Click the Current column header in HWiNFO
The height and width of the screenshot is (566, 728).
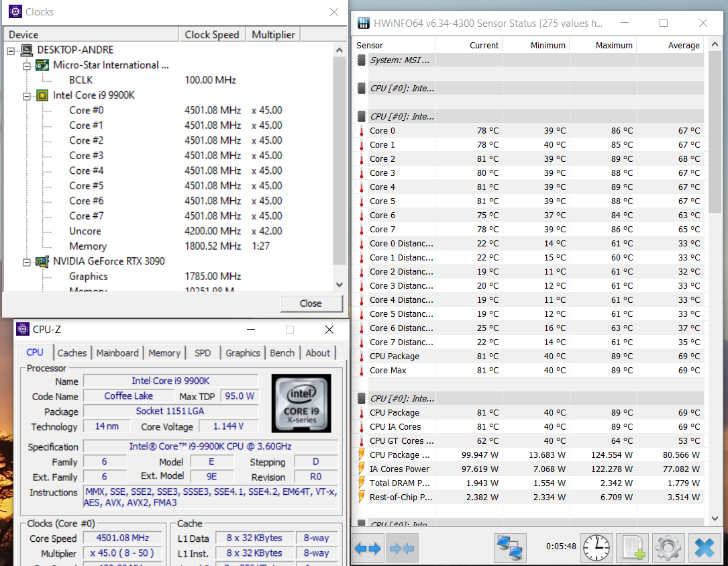(469, 45)
